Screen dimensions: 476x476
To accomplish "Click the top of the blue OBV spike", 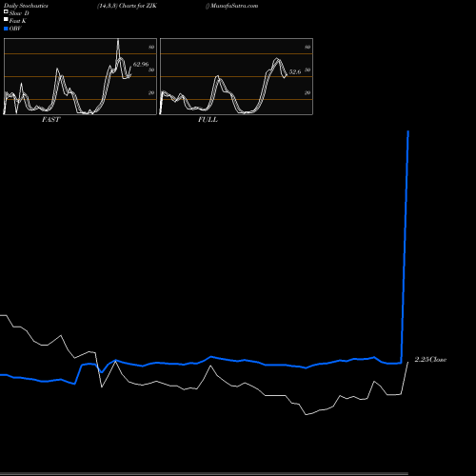I will [x=408, y=131].
